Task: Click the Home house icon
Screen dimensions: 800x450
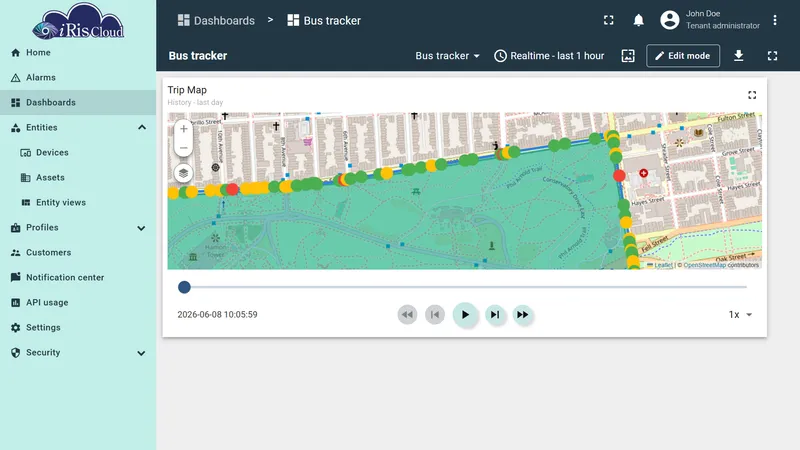Action: pyautogui.click(x=16, y=53)
